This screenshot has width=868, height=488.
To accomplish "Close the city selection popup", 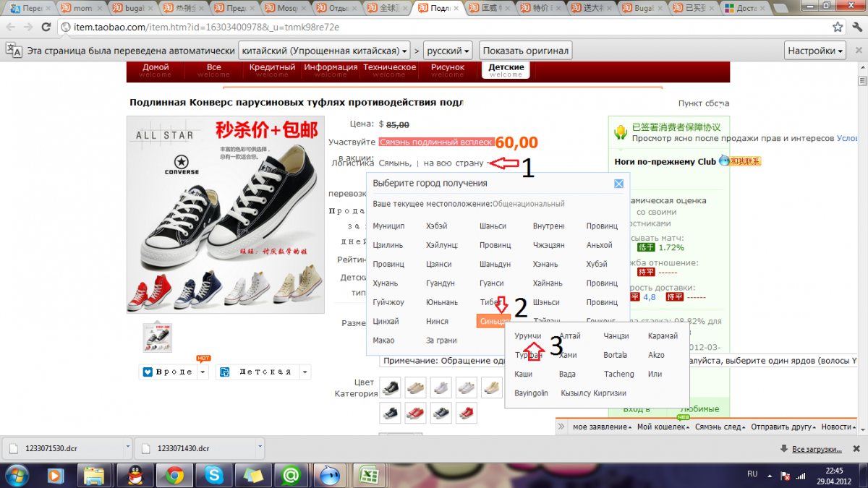I will (x=618, y=184).
